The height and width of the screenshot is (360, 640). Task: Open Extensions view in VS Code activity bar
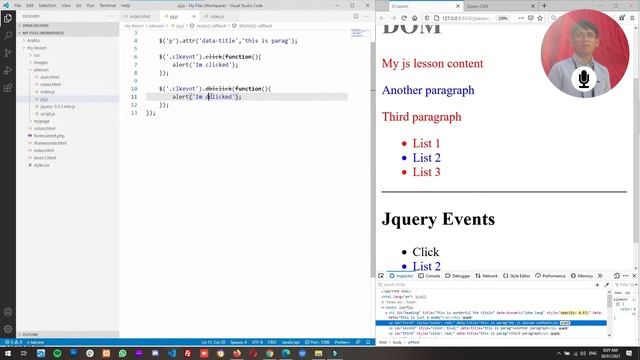8,88
